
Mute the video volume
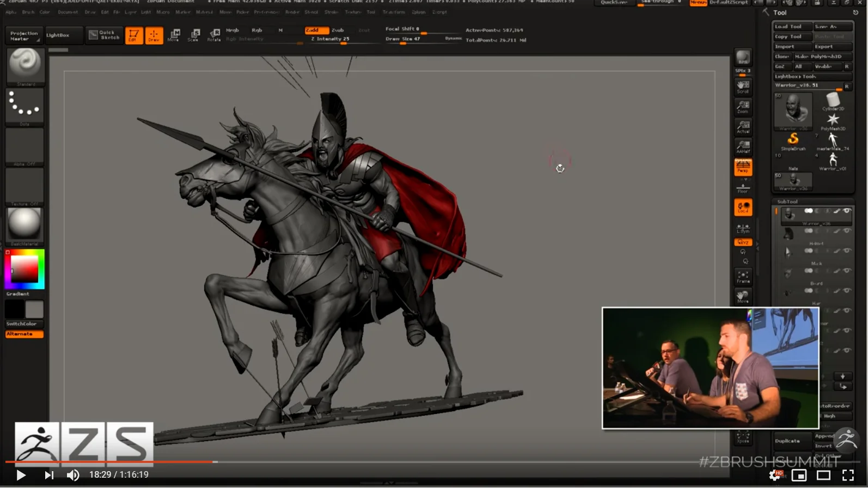point(72,475)
